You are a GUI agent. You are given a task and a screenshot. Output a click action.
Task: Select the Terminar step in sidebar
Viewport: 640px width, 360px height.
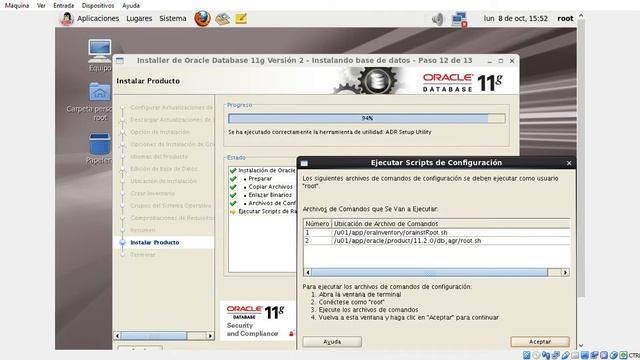click(x=143, y=255)
